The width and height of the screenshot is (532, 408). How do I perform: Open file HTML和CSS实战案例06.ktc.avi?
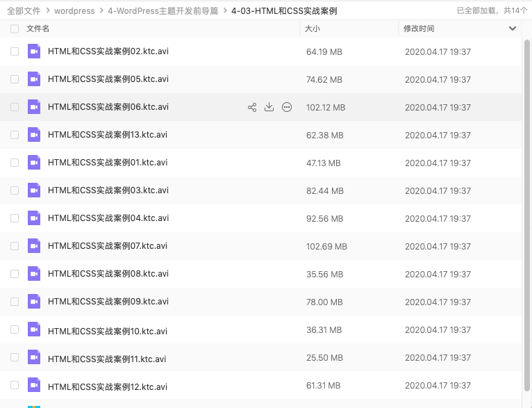point(108,107)
